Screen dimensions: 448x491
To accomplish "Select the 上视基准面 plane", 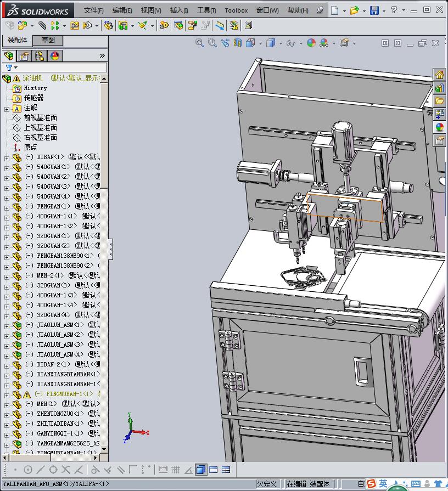I will click(x=41, y=127).
